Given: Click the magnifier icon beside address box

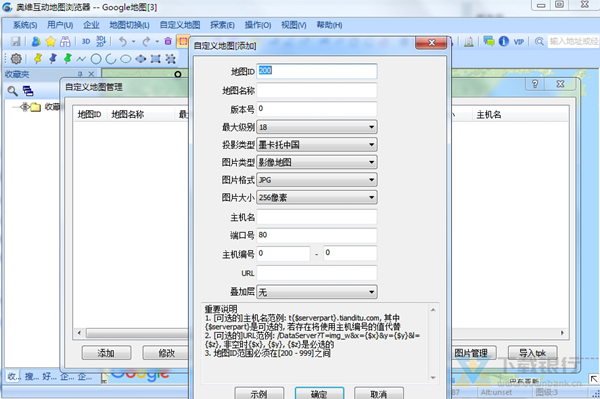Looking at the screenshot, I should pos(539,41).
